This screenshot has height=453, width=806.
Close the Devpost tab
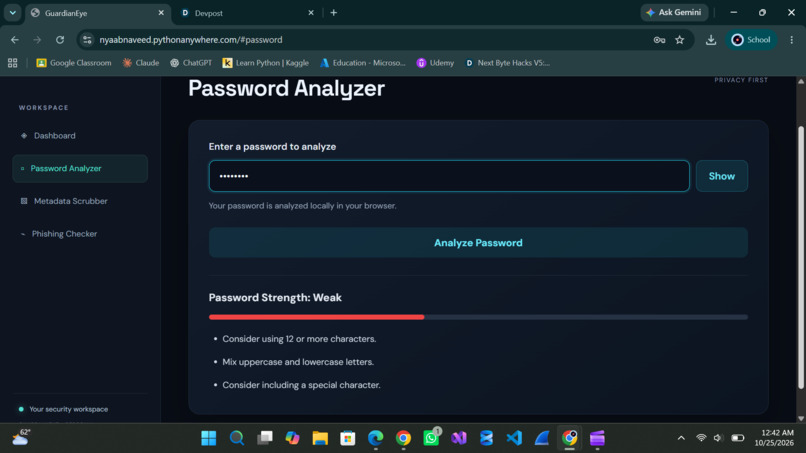point(310,13)
